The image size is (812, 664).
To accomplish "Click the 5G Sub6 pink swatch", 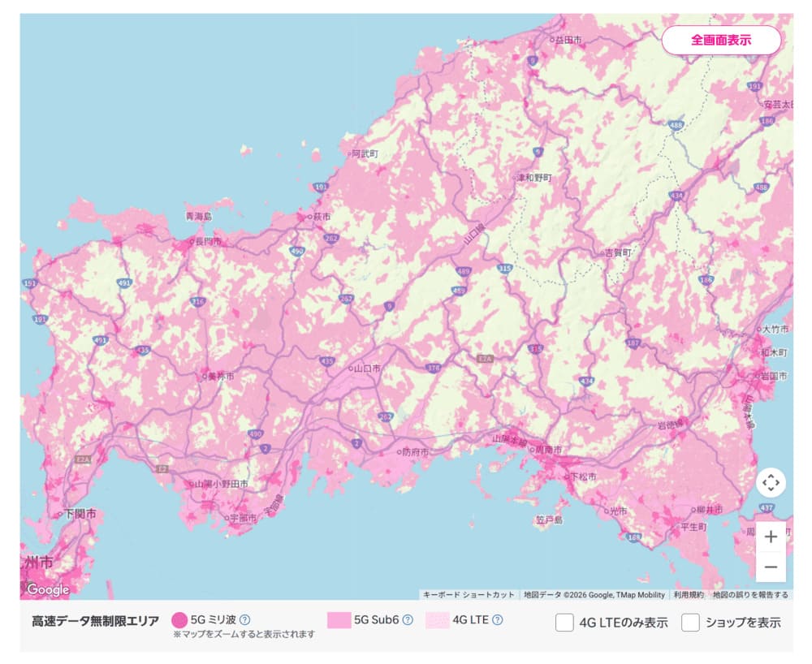I will click(x=339, y=620).
